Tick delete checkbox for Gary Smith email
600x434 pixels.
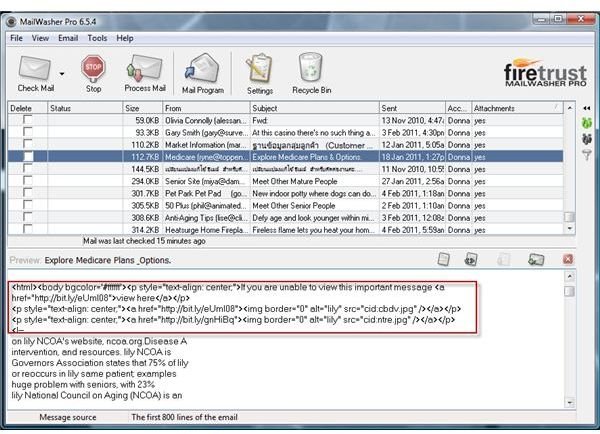click(28, 132)
